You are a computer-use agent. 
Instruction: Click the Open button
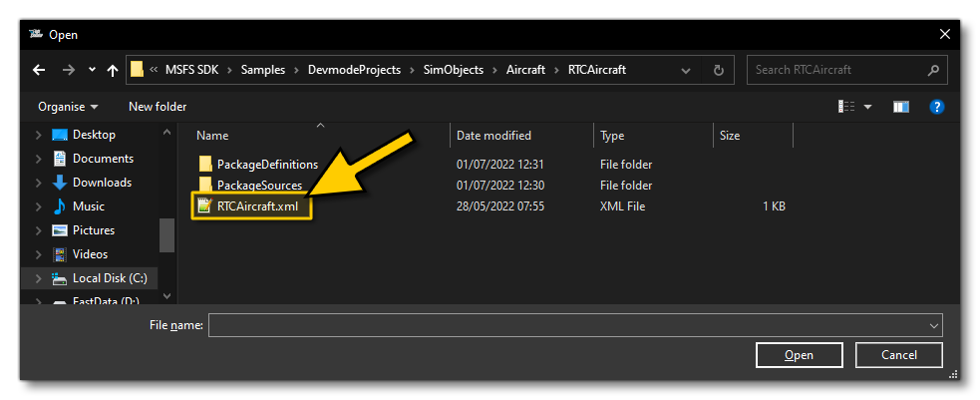pos(799,355)
